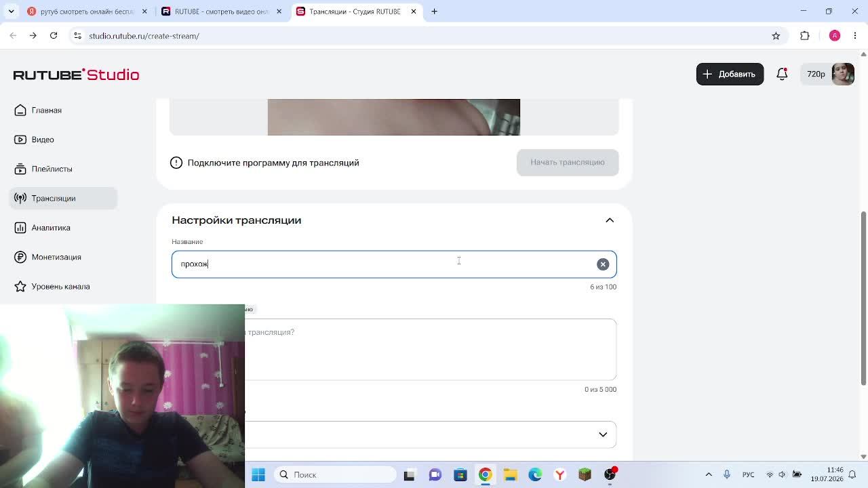Open the browser extensions menu

click(805, 36)
